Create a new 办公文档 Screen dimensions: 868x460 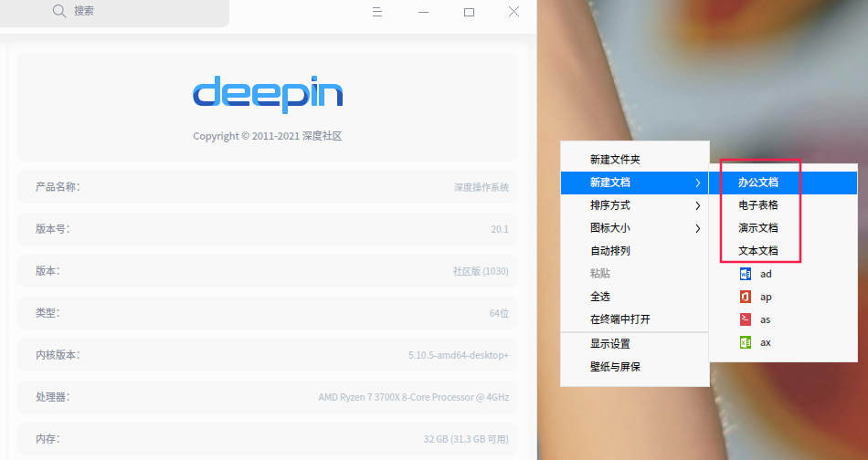783,183
